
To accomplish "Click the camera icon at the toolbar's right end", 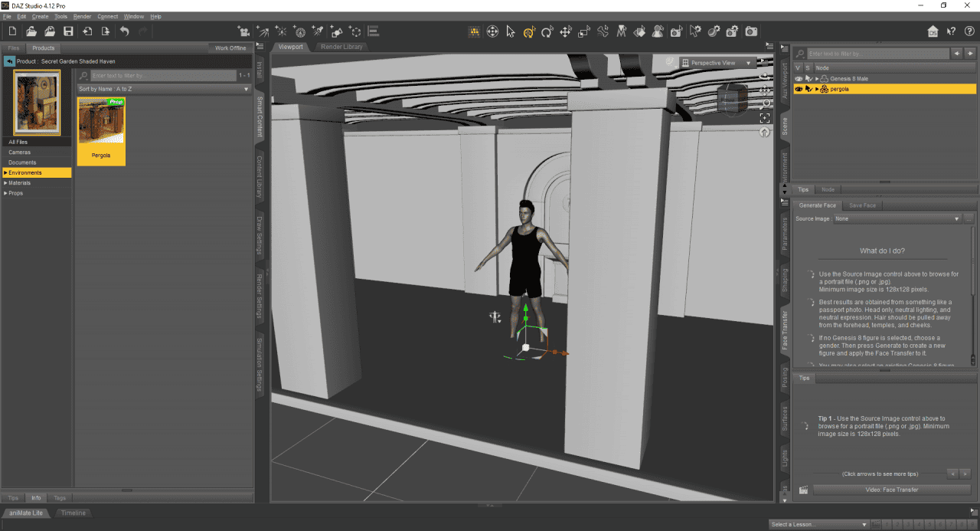I will (751, 31).
